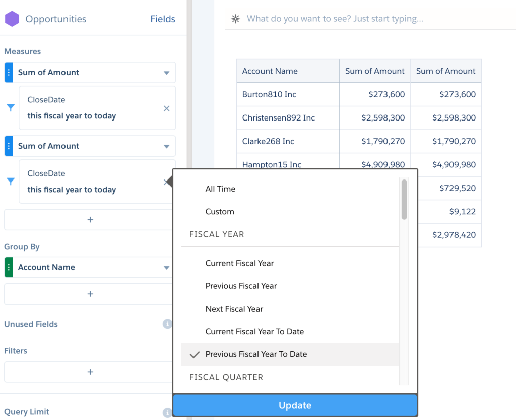Add a new filter with the plus button
The width and height of the screenshot is (516, 420).
tap(90, 372)
